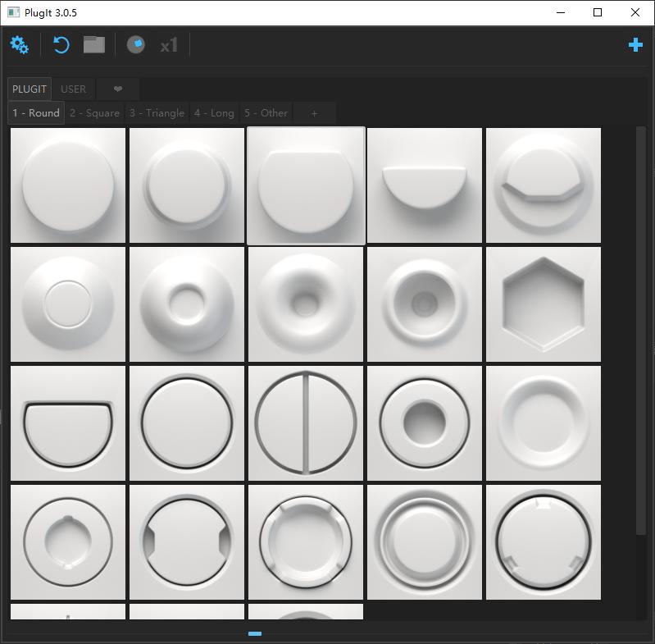Pick the torus donut shaped plug thumbnail
Image resolution: width=655 pixels, height=644 pixels.
[306, 304]
